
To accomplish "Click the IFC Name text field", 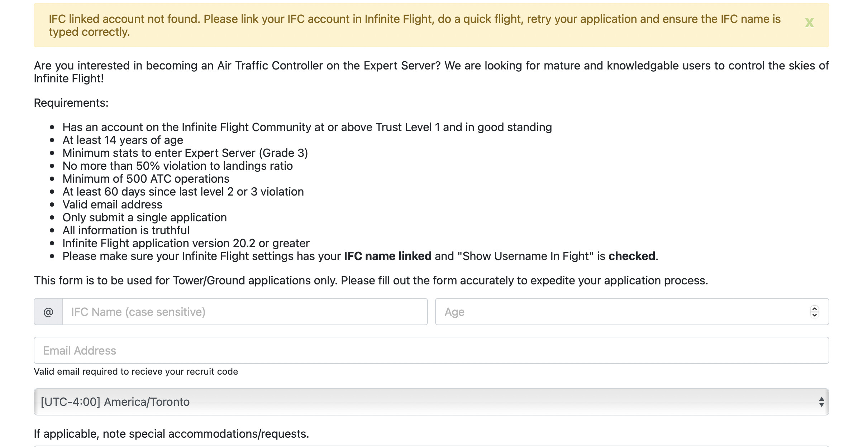I will (244, 312).
